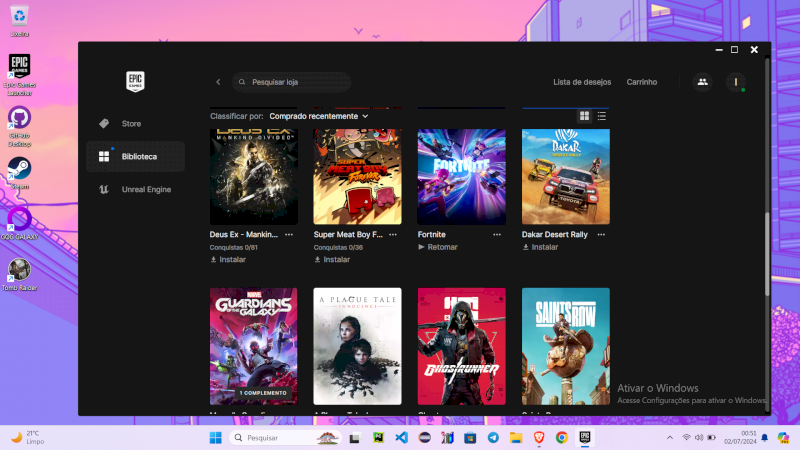Viewport: 800px width, 450px height.
Task: Switch library to list view
Action: tap(602, 116)
